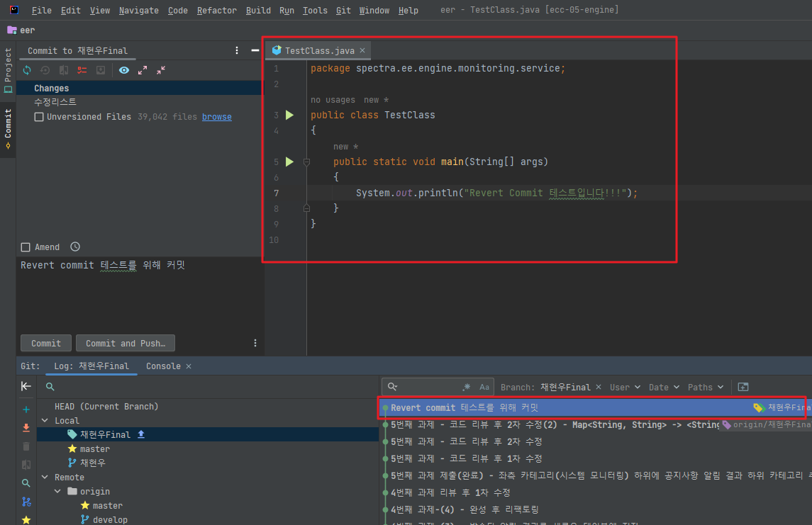Expand all items in the Changes tree

click(142, 70)
